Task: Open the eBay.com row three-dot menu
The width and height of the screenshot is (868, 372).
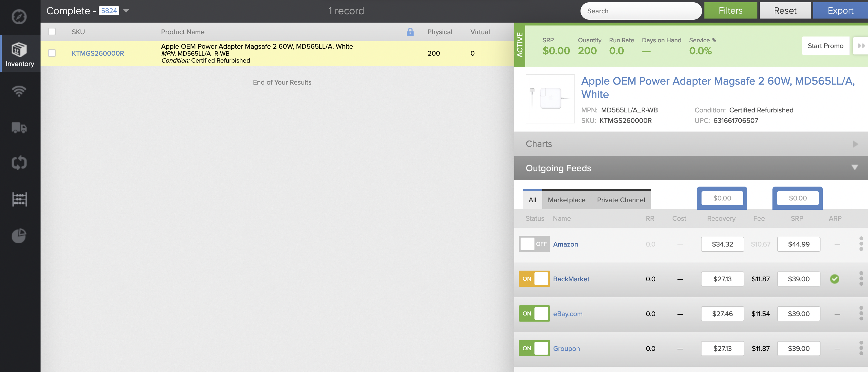Action: (x=861, y=313)
